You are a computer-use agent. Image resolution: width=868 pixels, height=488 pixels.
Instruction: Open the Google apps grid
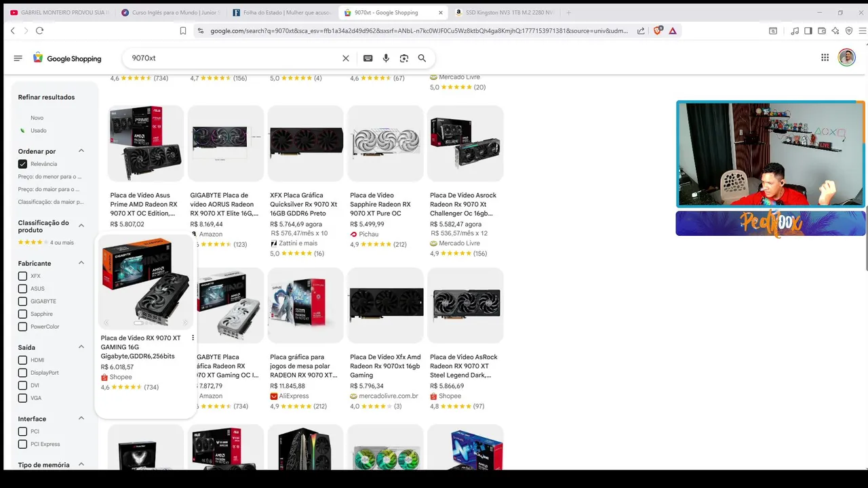[825, 58]
